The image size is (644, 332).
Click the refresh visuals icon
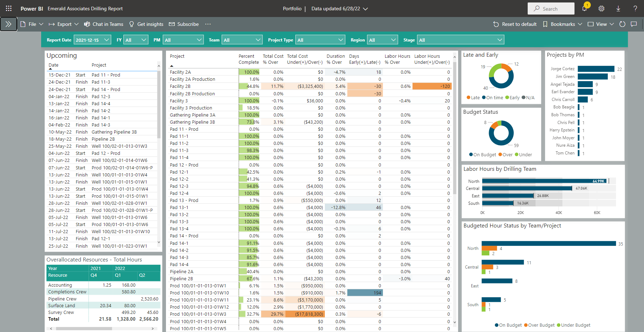(622, 24)
